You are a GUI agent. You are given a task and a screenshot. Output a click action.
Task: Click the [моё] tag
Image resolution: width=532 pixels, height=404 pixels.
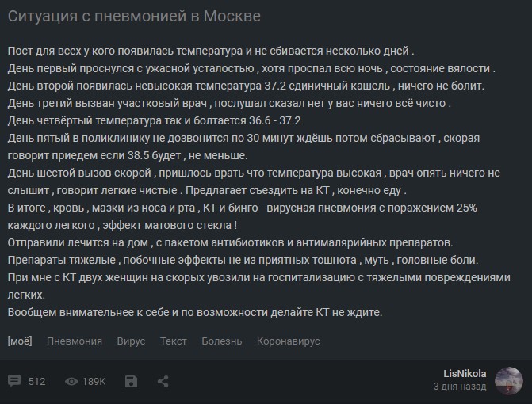(x=20, y=341)
